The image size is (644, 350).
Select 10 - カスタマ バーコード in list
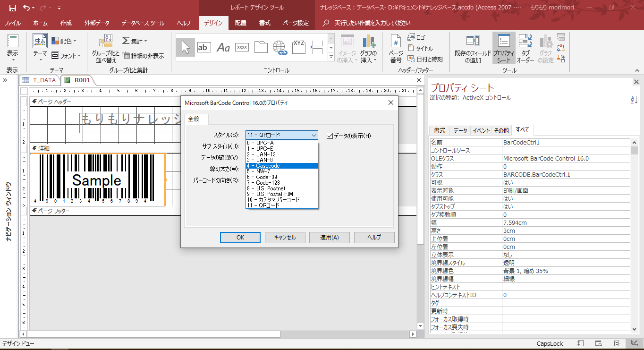coord(282,200)
